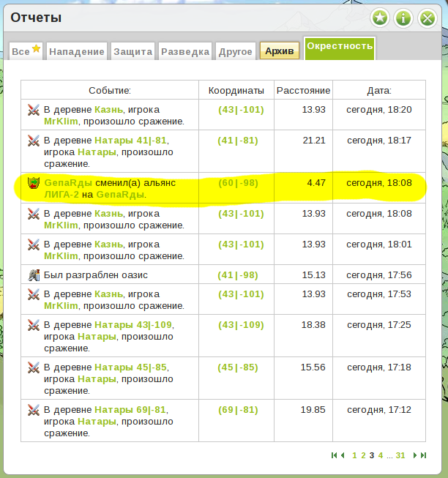Open battle icon for Натары 69|-81
This screenshot has width=448, height=478.
pyautogui.click(x=34, y=410)
